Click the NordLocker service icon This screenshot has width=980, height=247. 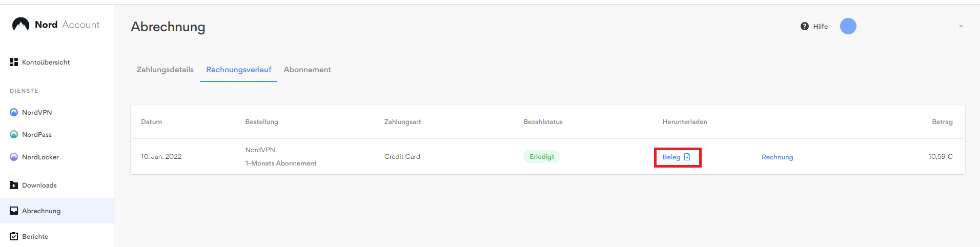(14, 157)
